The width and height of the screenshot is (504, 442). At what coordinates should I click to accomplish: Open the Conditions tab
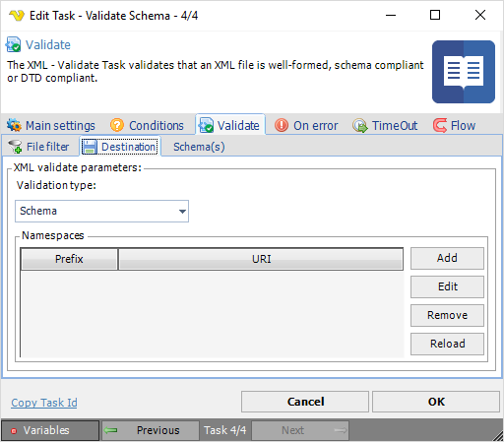147,125
